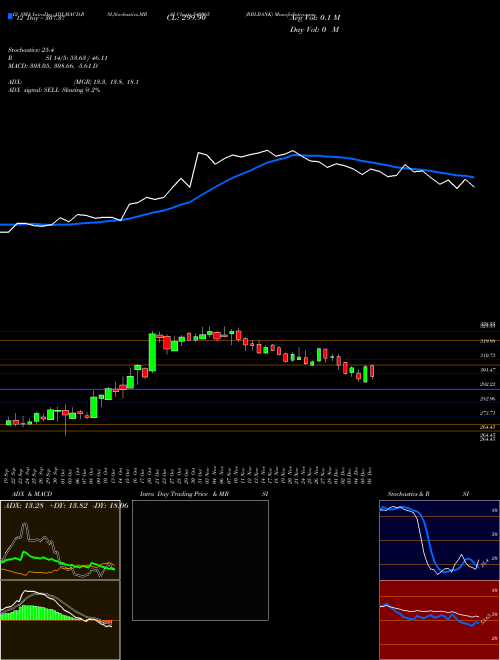Click the 'MACD: 303.05, 308.66, -5.61' line
Screen dimensions: 500x660
click(x=53, y=66)
